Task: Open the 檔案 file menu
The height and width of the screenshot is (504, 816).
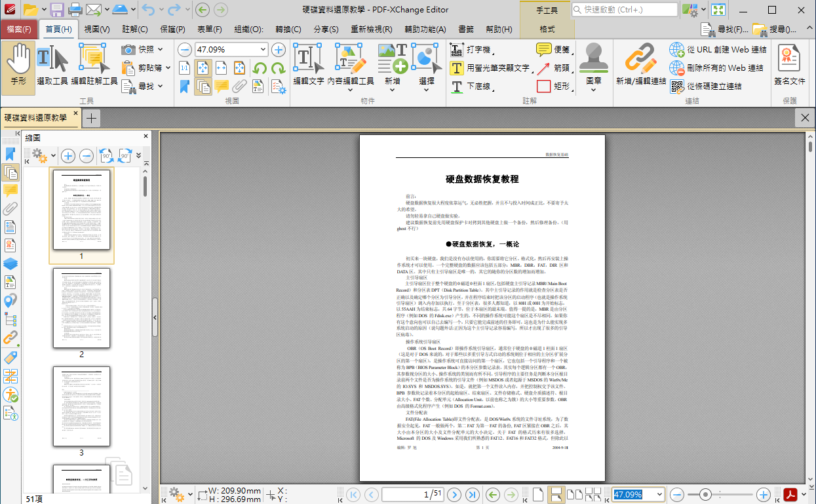Action: (x=19, y=29)
